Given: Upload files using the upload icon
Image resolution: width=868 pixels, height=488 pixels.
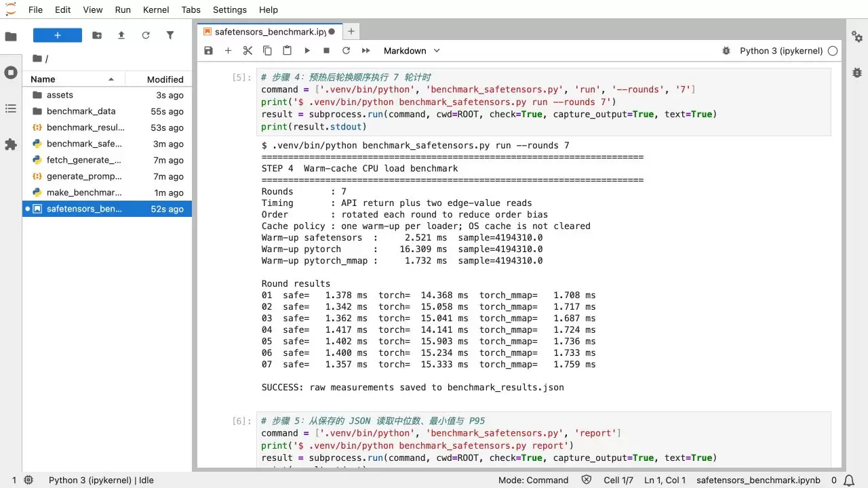Looking at the screenshot, I should coord(121,35).
